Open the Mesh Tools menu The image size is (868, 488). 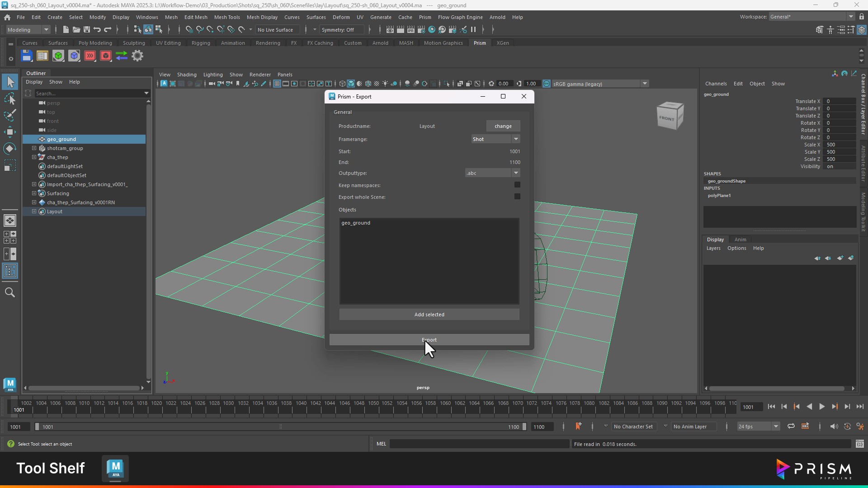tap(226, 17)
